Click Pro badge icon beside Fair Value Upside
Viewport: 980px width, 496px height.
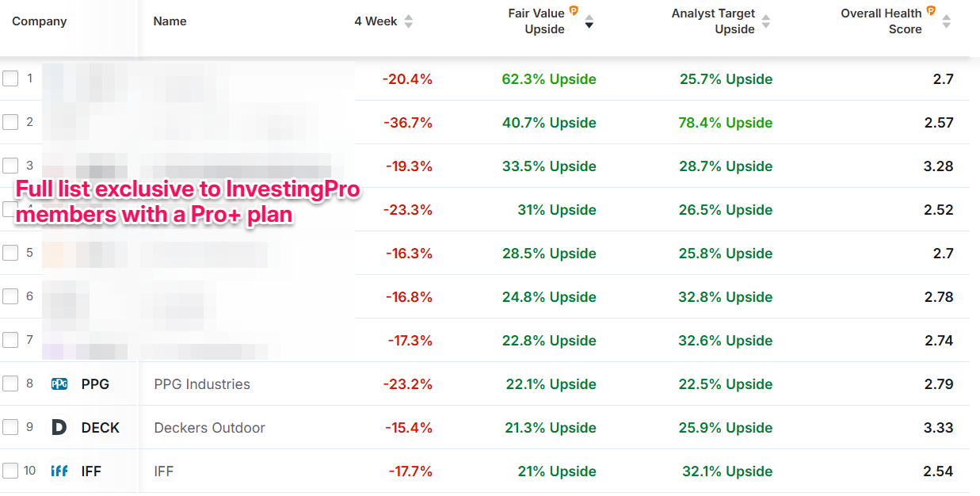pos(574,11)
